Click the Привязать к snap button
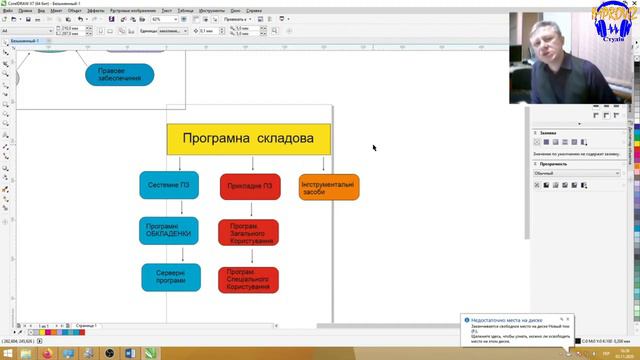640x360 pixels. coord(237,19)
